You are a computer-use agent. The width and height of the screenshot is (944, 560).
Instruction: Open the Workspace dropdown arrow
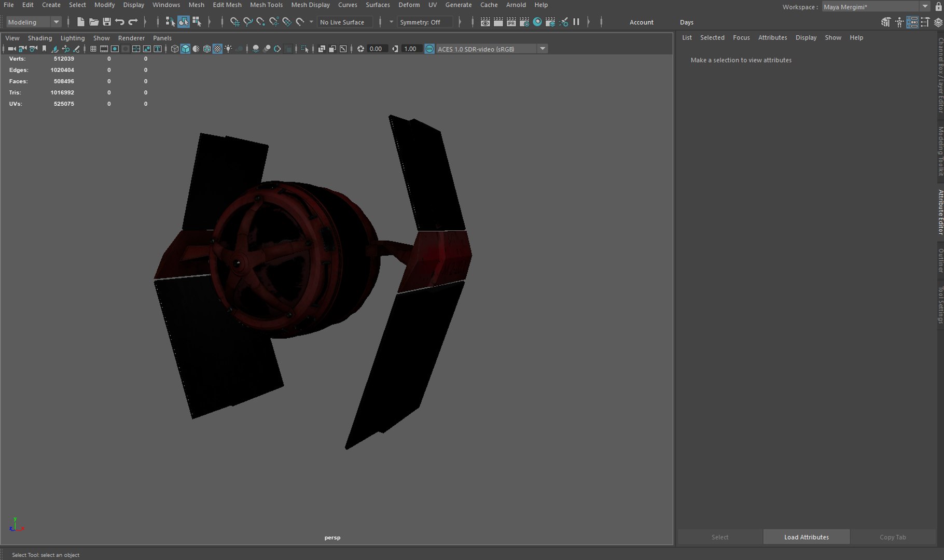(x=925, y=7)
